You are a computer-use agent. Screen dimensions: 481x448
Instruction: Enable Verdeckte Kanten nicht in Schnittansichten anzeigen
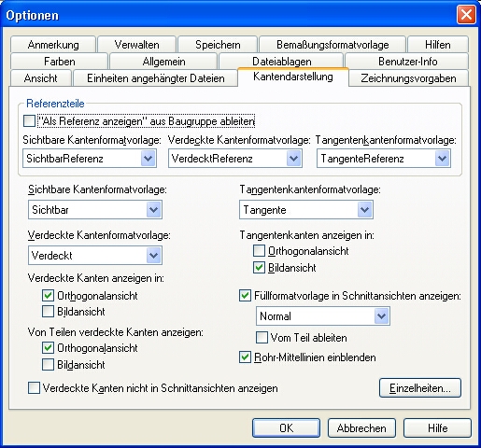34,388
